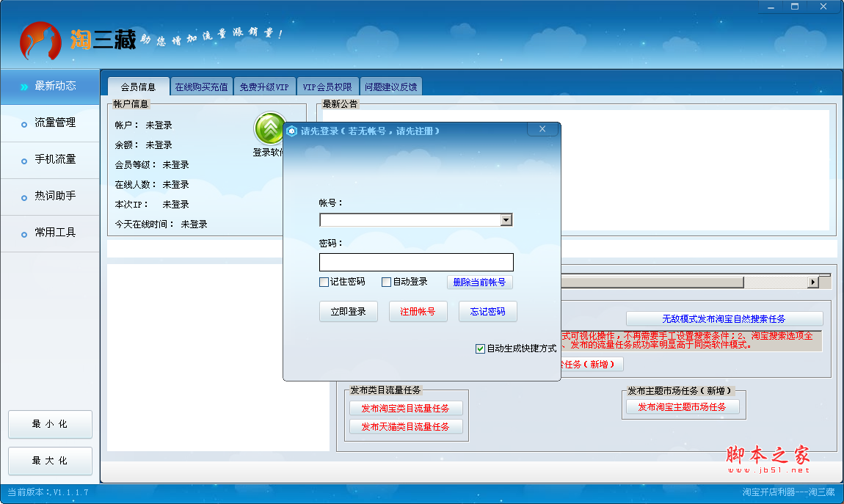The width and height of the screenshot is (844, 504).
Task: Click status text 淘宝开店利器---淘三藏
Action: click(788, 492)
